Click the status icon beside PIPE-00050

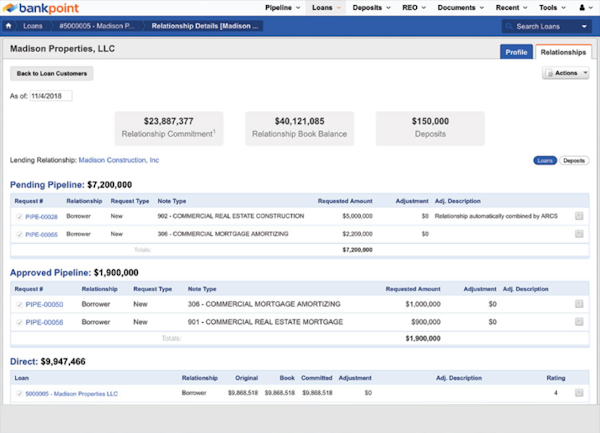[x=20, y=303]
